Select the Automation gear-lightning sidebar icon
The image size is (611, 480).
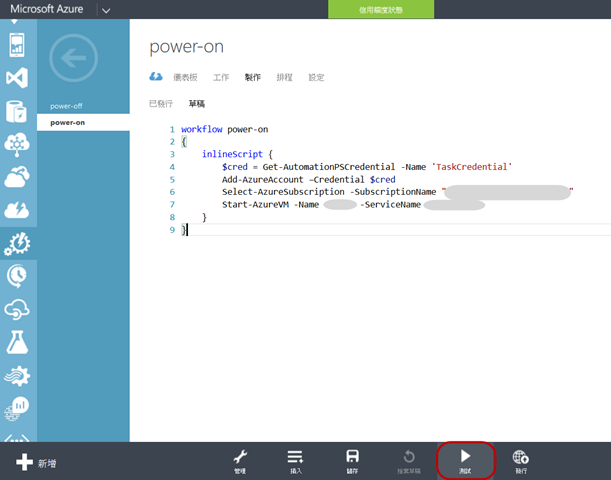pos(18,244)
